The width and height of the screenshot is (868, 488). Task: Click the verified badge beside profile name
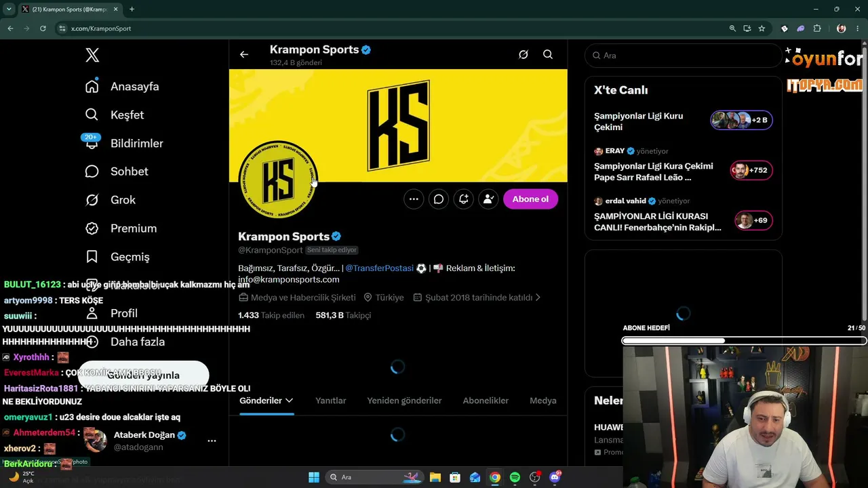[x=336, y=237]
